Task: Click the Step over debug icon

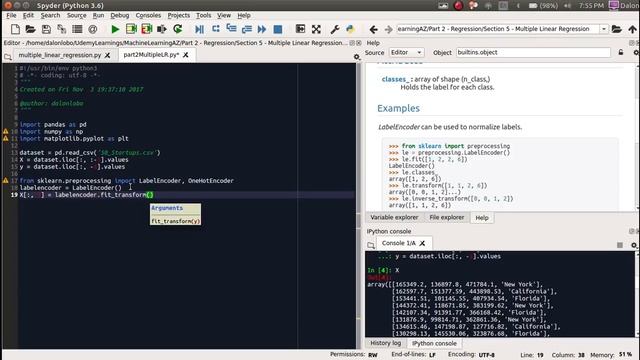Action: pos(216,29)
